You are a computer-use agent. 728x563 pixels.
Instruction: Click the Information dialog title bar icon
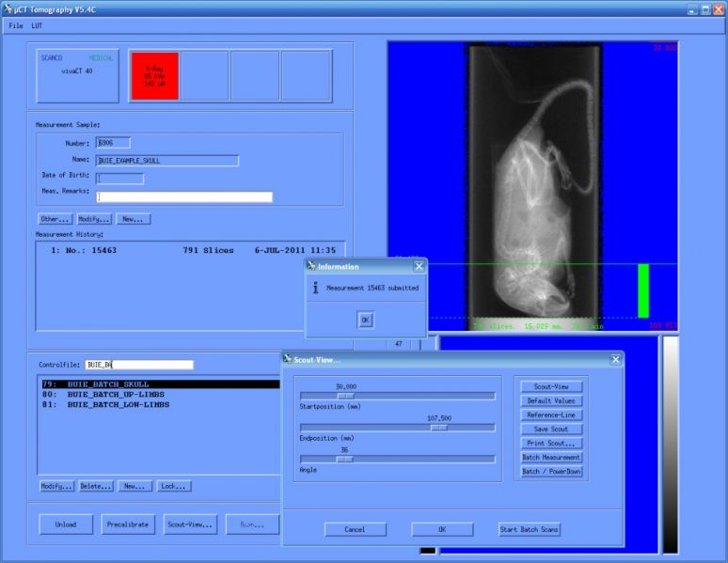pyautogui.click(x=311, y=266)
